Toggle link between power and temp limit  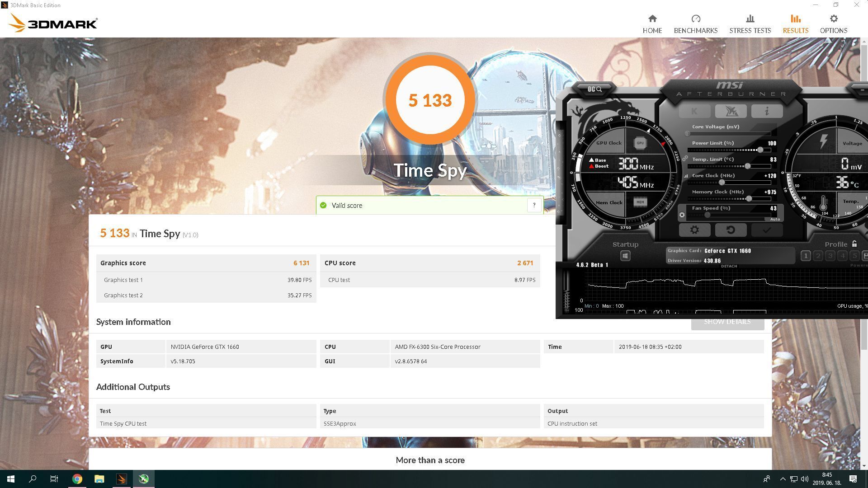[684, 159]
